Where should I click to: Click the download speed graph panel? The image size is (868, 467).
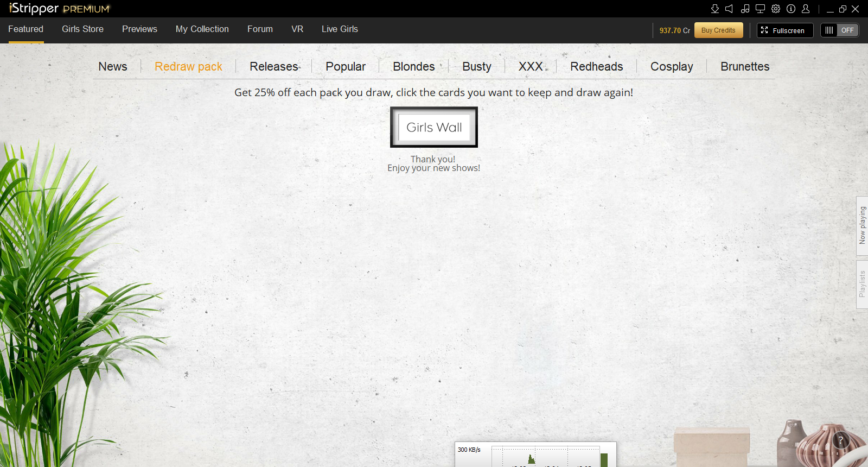tap(535, 455)
